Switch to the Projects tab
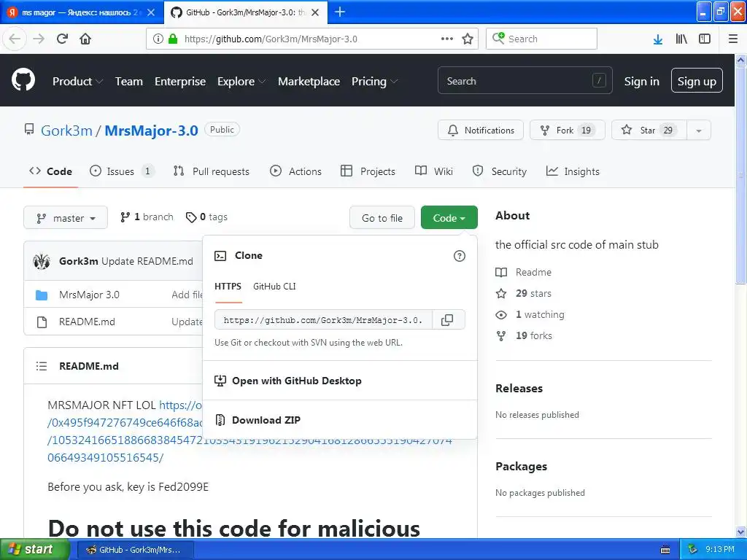Image resolution: width=747 pixels, height=560 pixels. (x=368, y=171)
